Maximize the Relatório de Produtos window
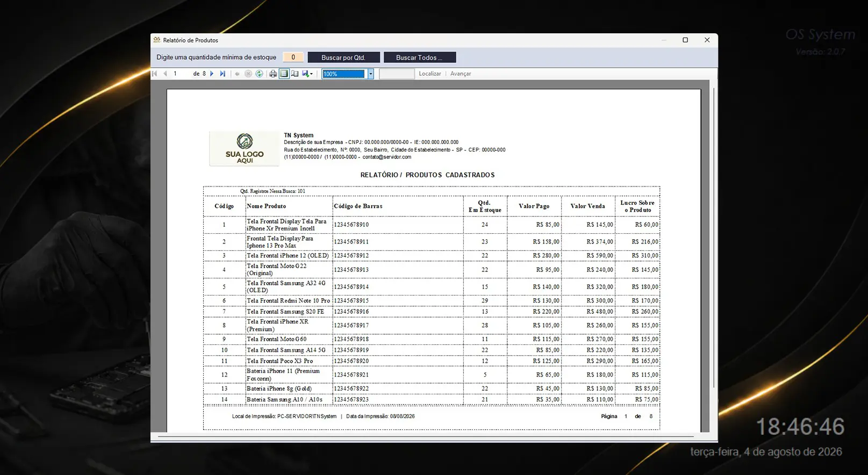This screenshot has height=475, width=868. [x=685, y=40]
